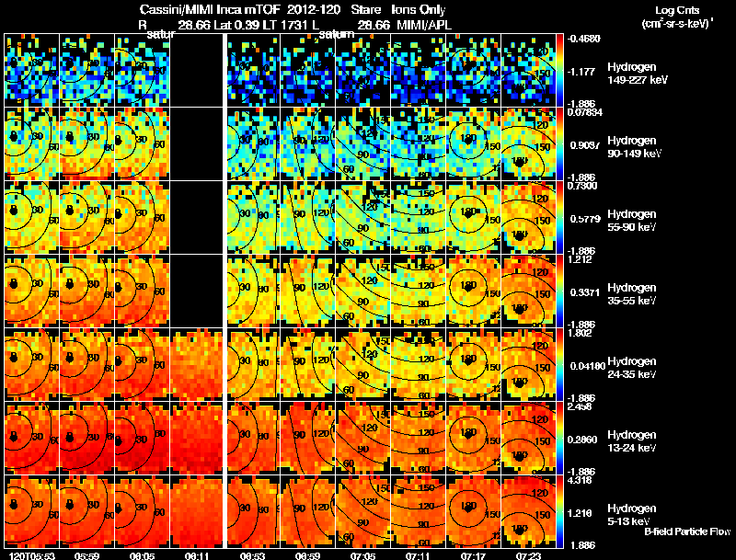The image size is (736, 560).
Task: Select the 'Hydrogen 55-90 keV' row label
Action: coord(632,221)
